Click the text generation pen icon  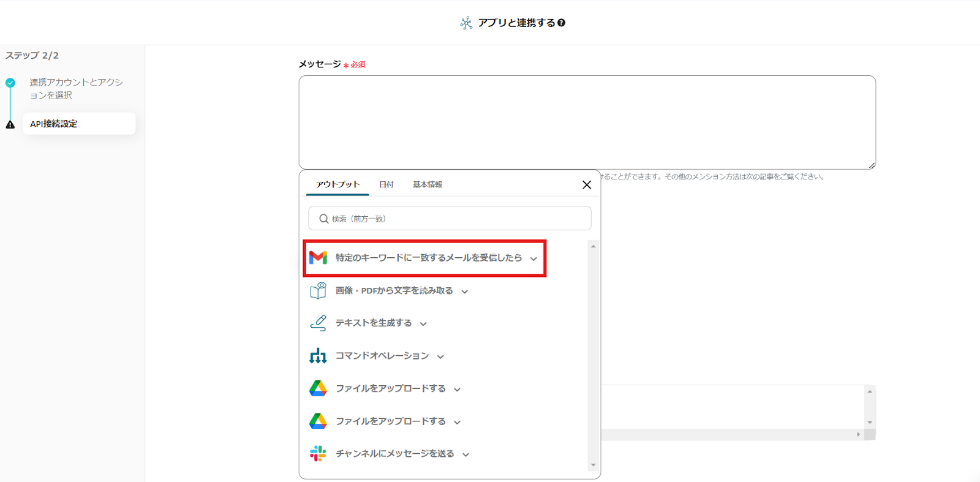click(x=318, y=323)
